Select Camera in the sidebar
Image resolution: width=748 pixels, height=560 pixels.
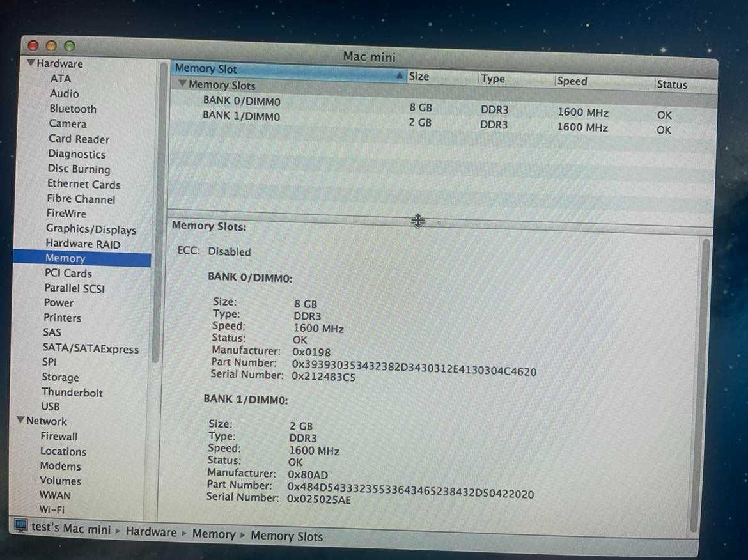click(68, 123)
